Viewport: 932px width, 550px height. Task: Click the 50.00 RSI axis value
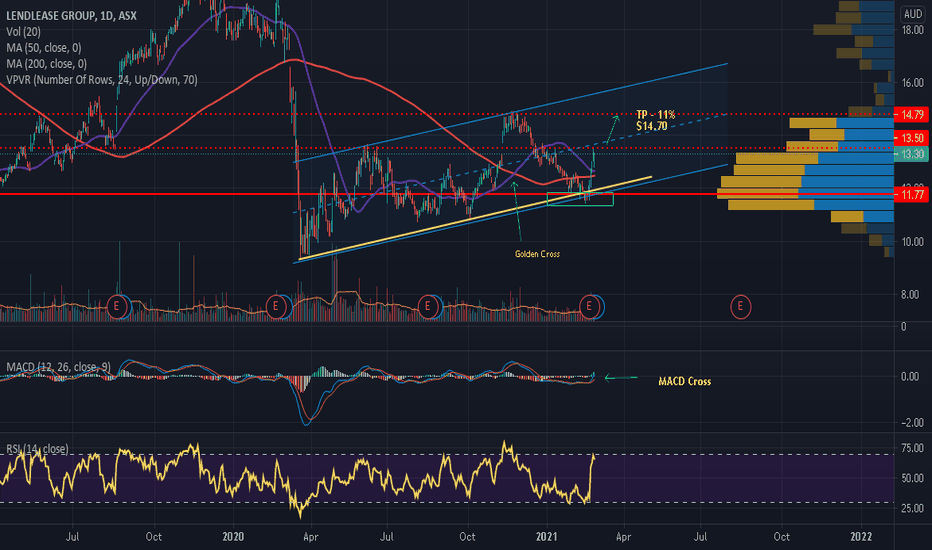pyautogui.click(x=912, y=477)
